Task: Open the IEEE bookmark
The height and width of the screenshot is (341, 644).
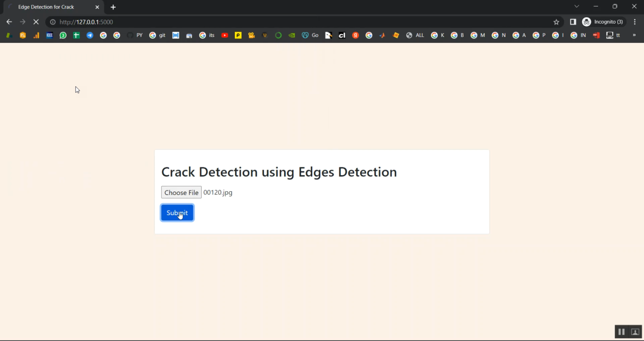Action: (x=50, y=35)
